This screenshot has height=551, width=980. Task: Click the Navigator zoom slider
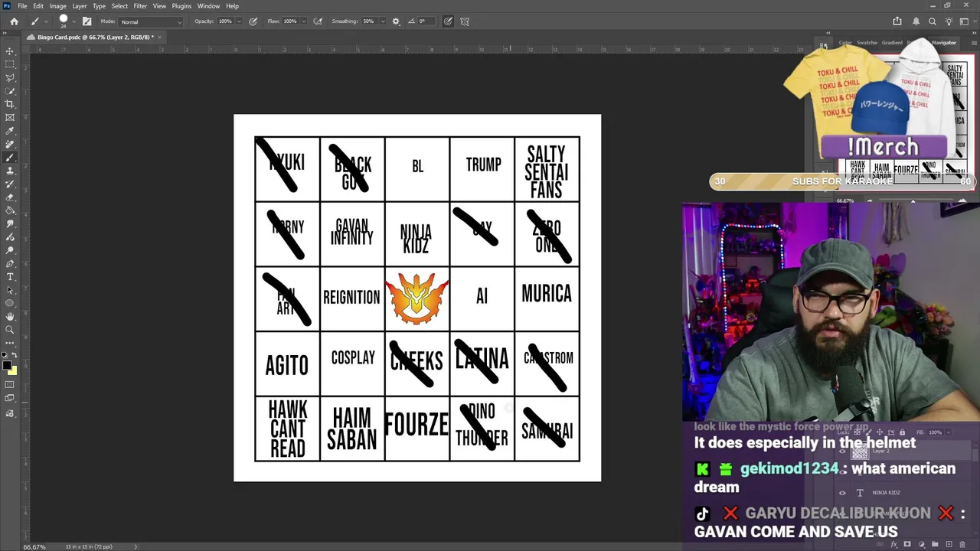(913, 201)
